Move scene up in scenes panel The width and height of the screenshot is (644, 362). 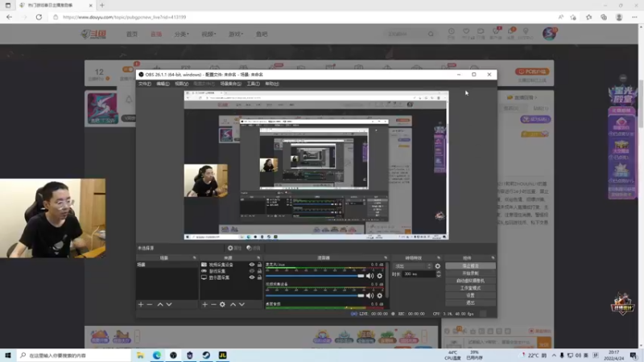(x=160, y=305)
